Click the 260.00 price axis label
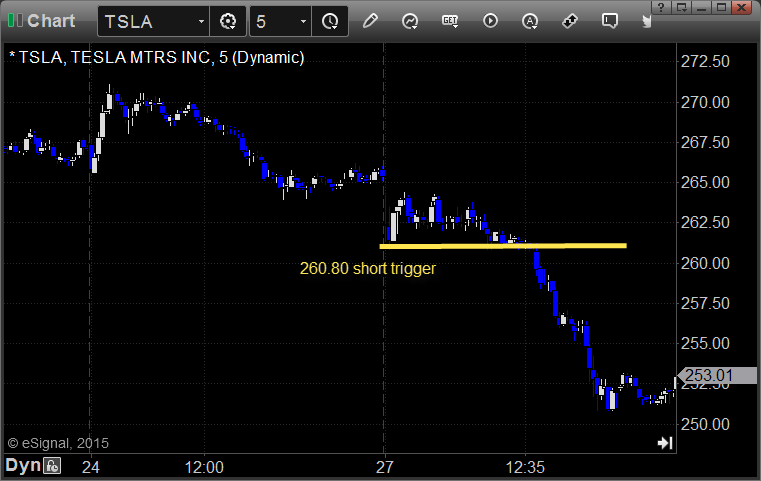Viewport: 761px width, 481px height. point(705,263)
